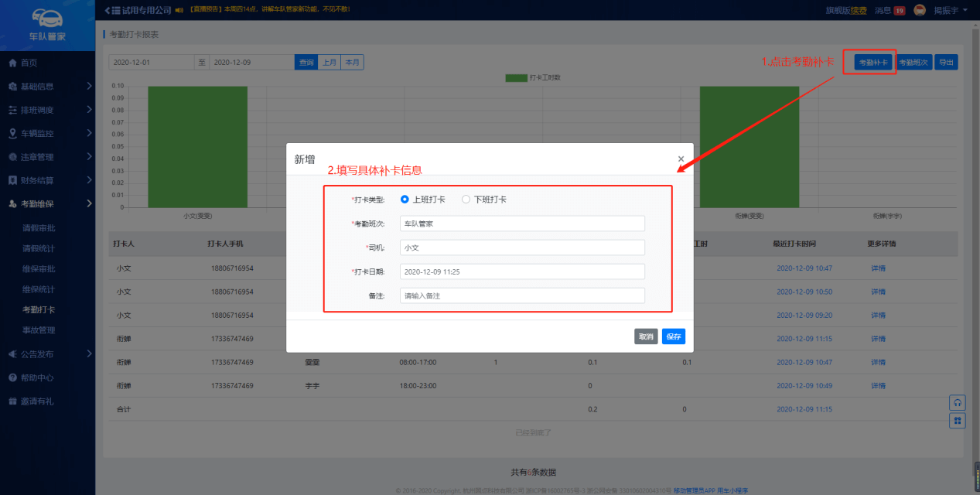Click the 保存 button in dialog
Viewport: 980px width, 495px height.
point(673,336)
